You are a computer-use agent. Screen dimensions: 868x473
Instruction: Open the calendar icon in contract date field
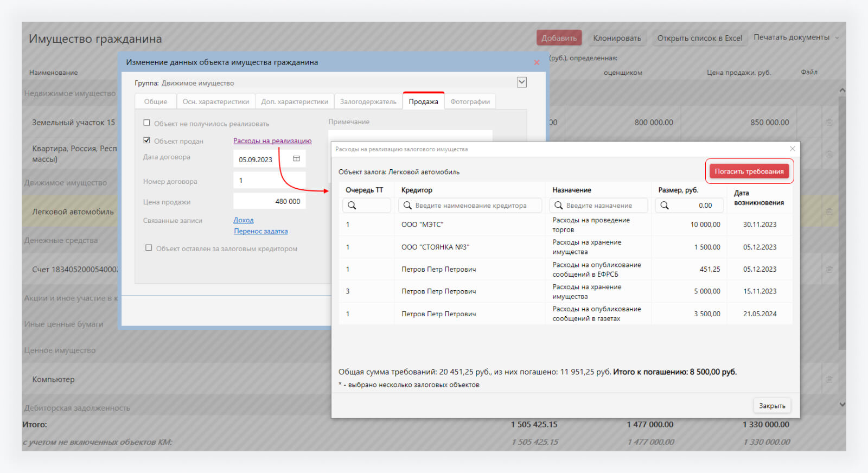click(297, 159)
